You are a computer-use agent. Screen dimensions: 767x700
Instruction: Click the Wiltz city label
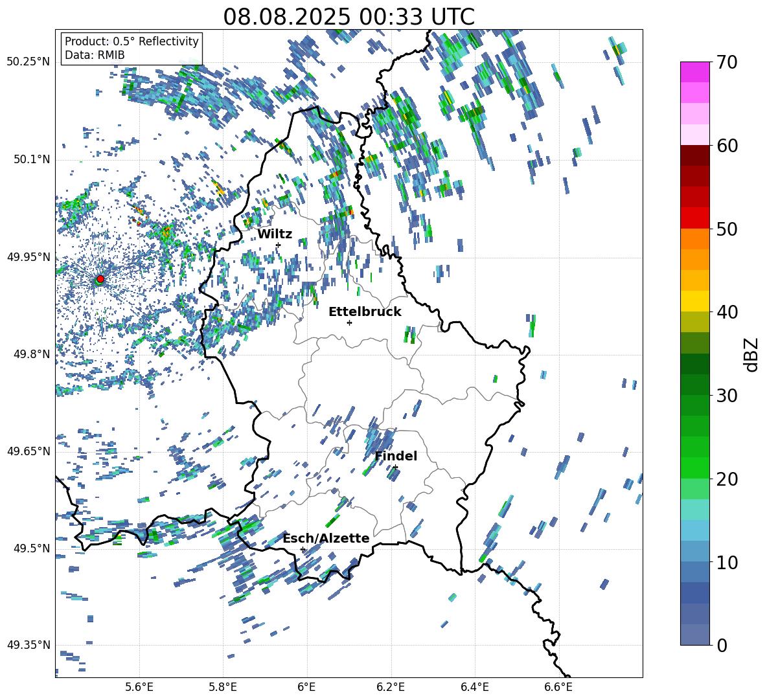pos(275,234)
